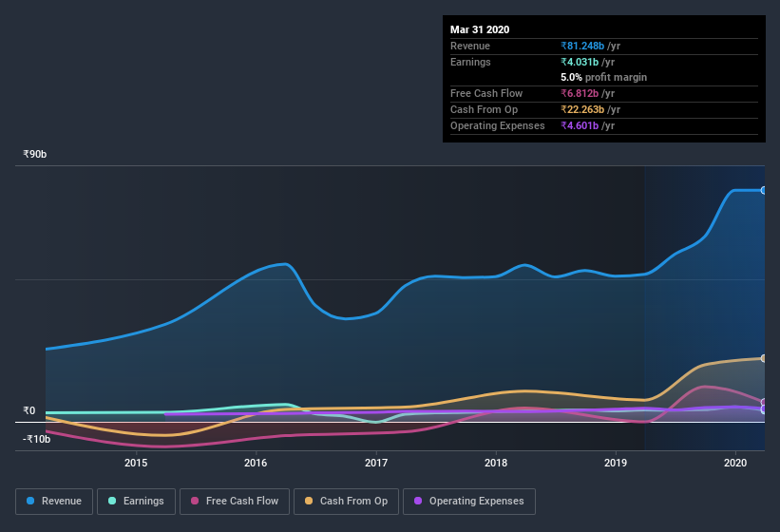Click the ₹90b y-axis label
780x532 pixels.
click(34, 154)
